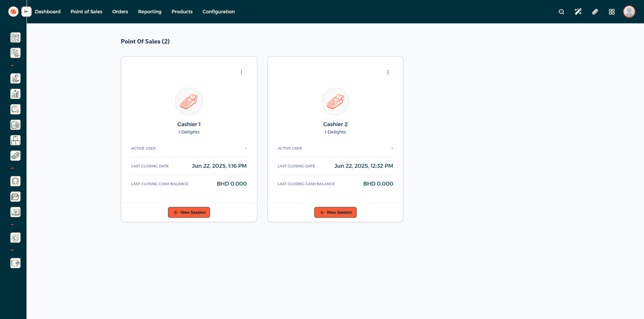Collapse sidebar using the arrow toggle button
644x319 pixels.
point(27,12)
